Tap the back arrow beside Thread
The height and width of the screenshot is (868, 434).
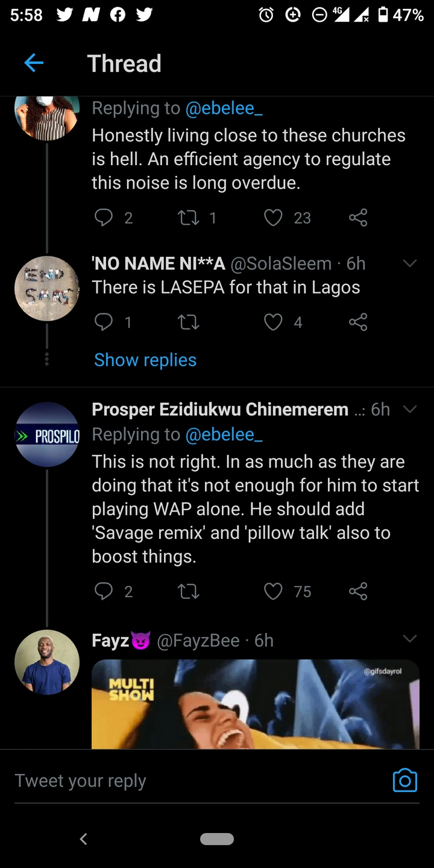click(34, 63)
